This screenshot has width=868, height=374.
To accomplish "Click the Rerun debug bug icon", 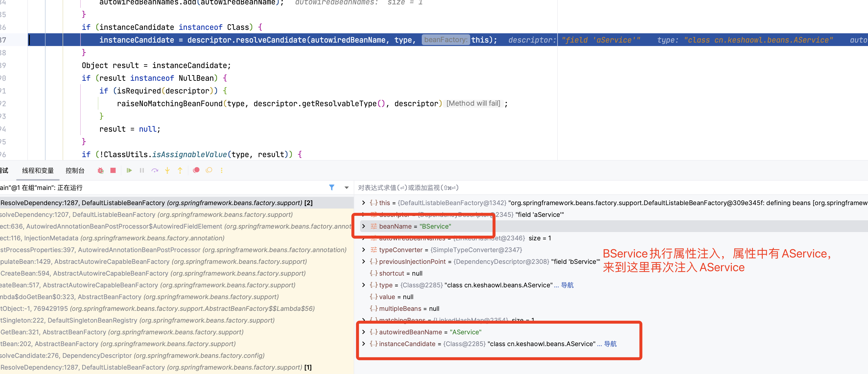I will 100,171.
